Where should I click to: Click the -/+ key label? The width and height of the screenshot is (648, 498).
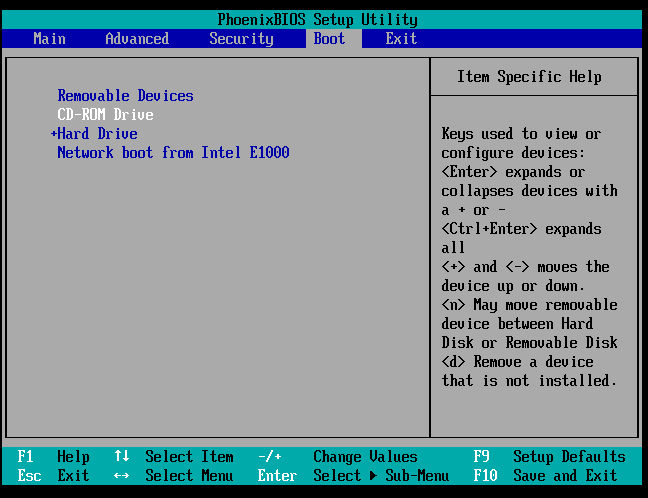(269, 457)
